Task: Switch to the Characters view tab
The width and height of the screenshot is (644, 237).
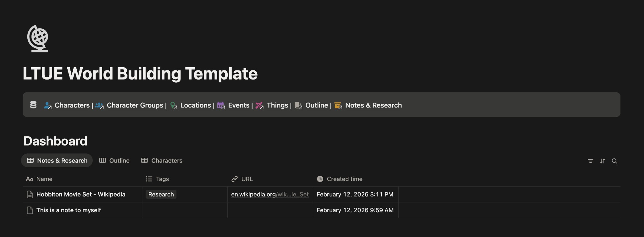Action: tap(162, 161)
